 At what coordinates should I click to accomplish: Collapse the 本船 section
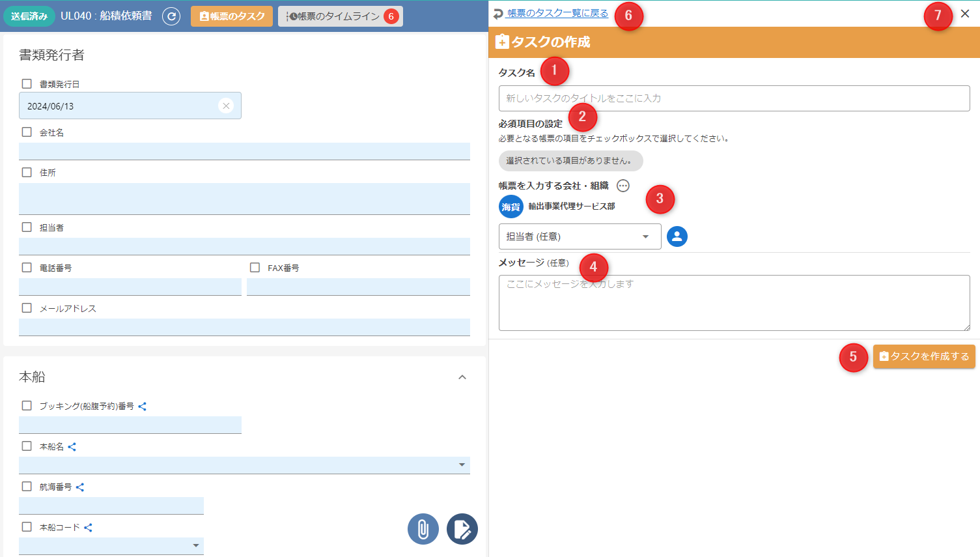[462, 377]
